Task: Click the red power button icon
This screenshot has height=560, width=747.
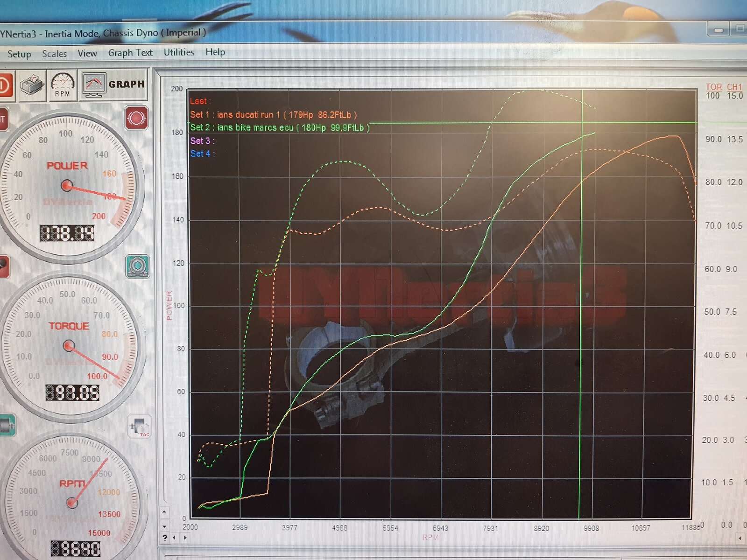Action: [5, 86]
